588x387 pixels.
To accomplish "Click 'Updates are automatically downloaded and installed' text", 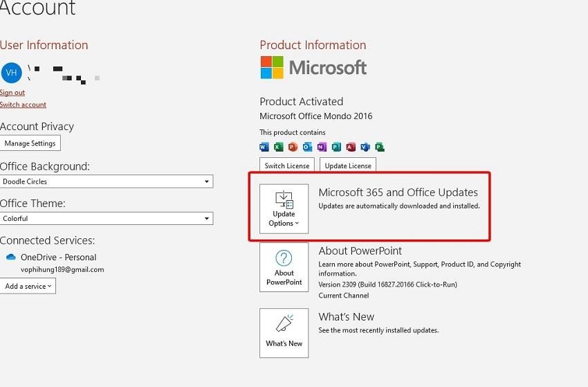I will [399, 206].
